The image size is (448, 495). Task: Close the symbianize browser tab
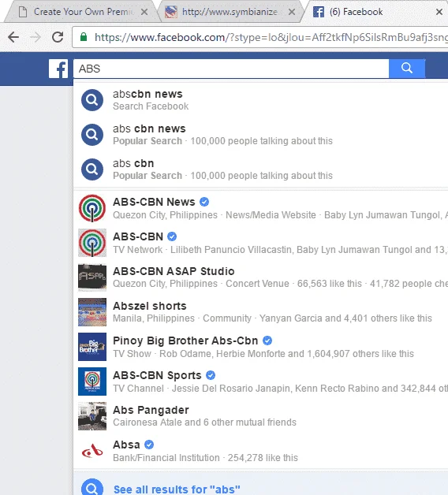coord(292,12)
